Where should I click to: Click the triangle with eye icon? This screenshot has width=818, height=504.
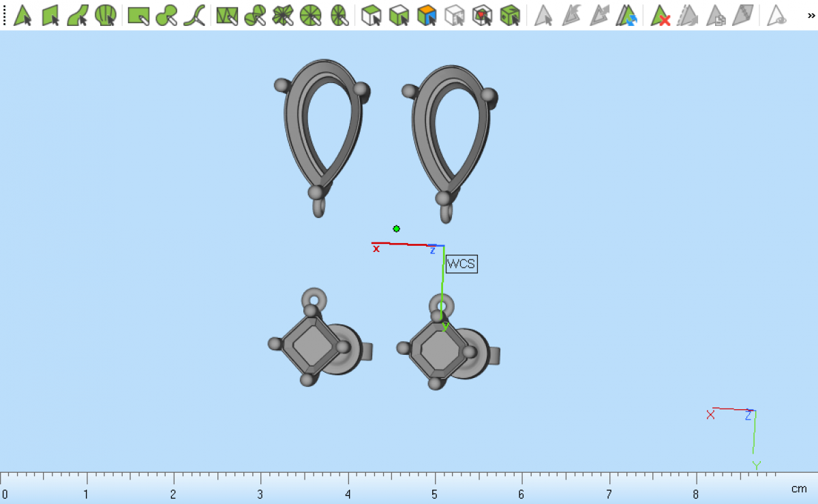point(776,15)
